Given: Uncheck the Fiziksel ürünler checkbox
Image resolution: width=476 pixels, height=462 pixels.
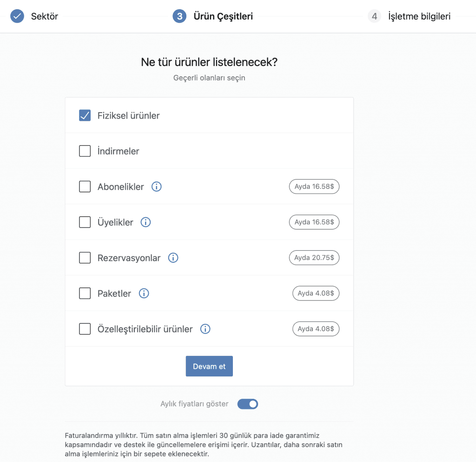Looking at the screenshot, I should (85, 115).
